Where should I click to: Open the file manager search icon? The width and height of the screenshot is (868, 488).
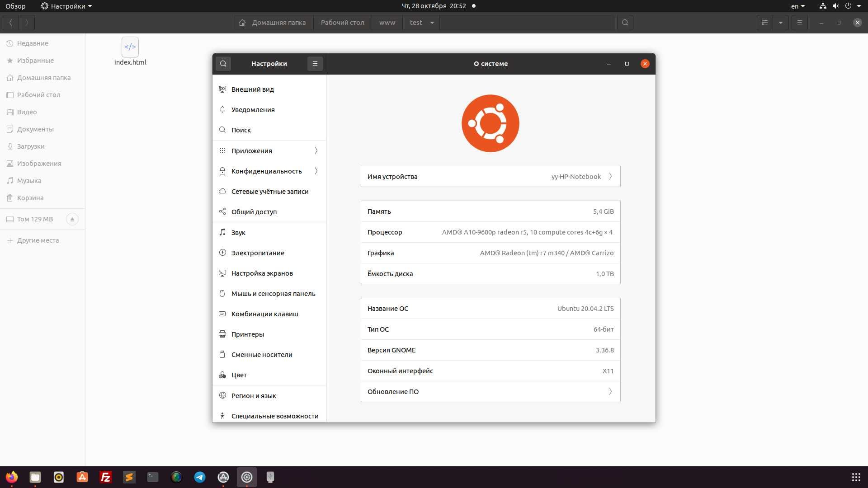click(x=625, y=23)
